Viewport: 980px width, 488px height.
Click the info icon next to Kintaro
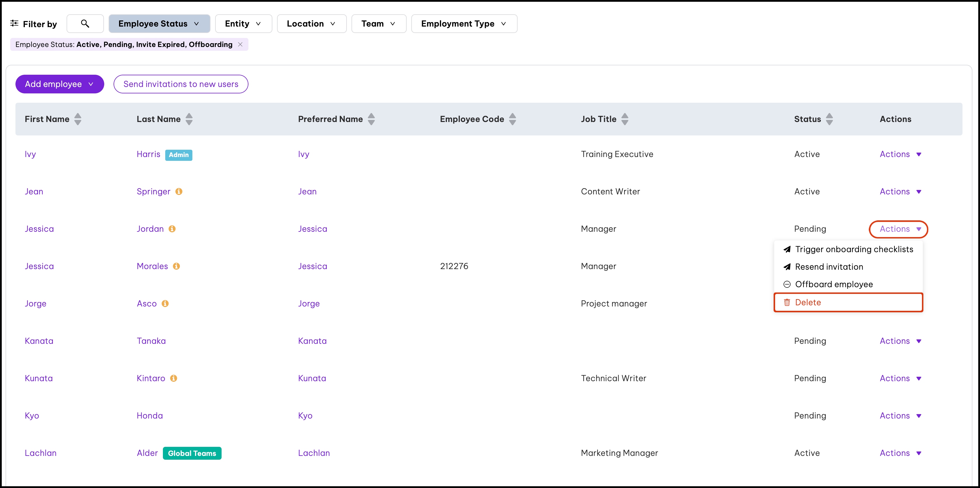pos(173,378)
